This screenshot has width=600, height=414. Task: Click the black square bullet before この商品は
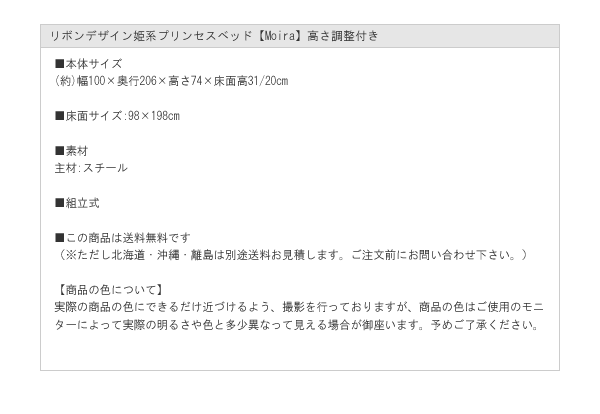tap(59, 238)
